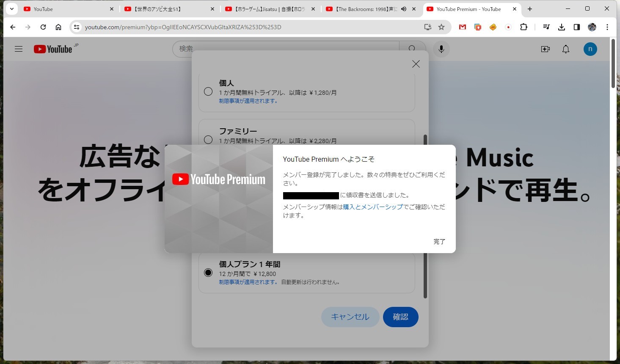Close The Backrooms: 1998 tab
The height and width of the screenshot is (364, 620).
[414, 9]
